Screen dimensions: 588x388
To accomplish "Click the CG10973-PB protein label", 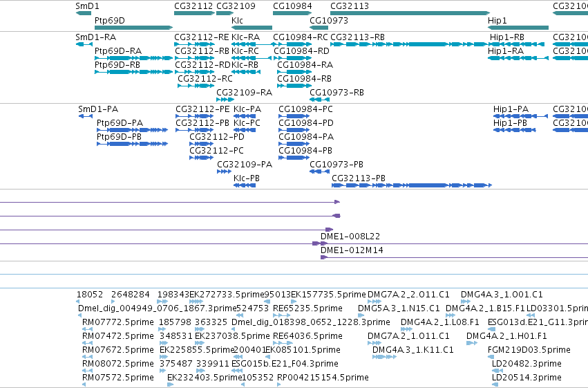I will pyautogui.click(x=336, y=165).
